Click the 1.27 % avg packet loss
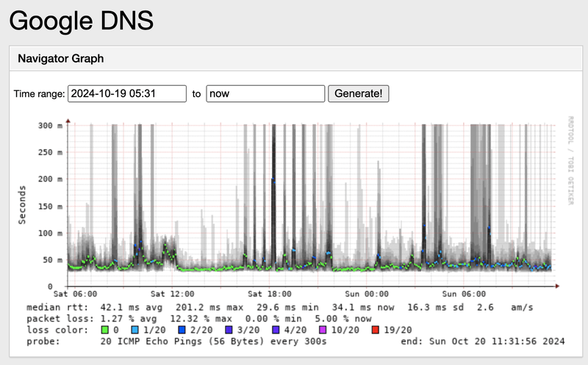Viewport: 588px width, 365px height. 129,319
